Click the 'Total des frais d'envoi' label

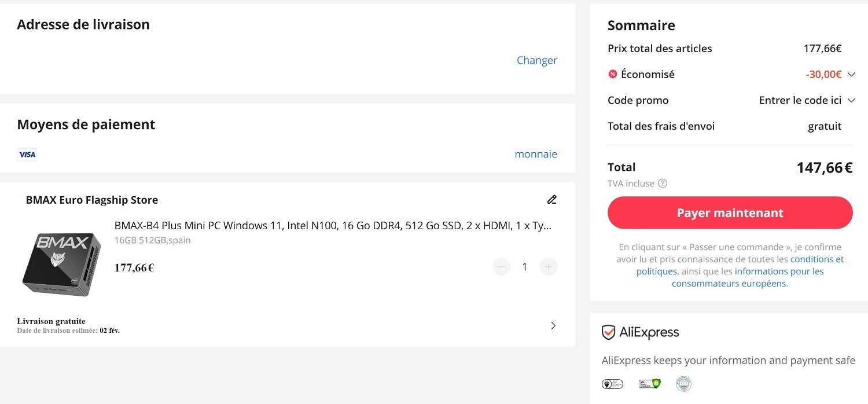[661, 126]
